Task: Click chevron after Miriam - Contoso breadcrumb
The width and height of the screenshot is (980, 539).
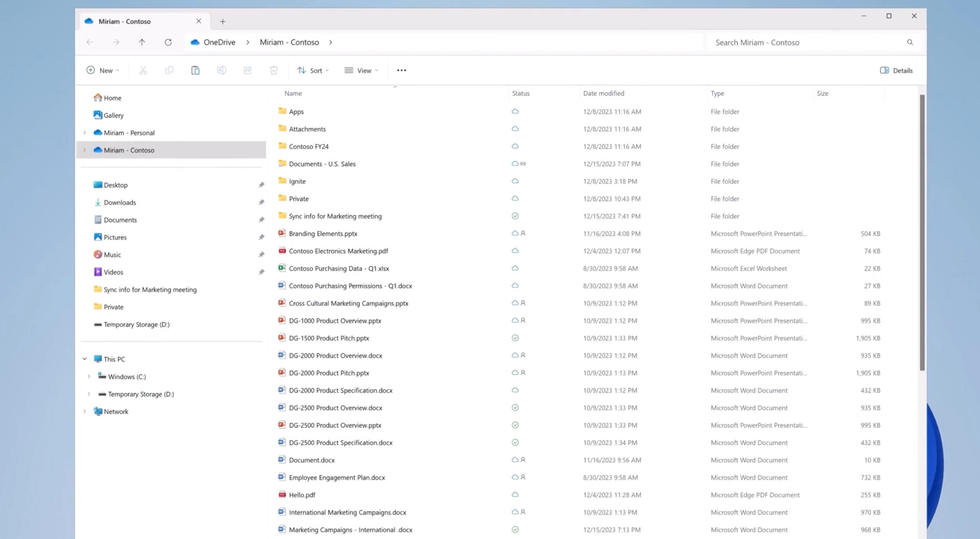Action: (331, 42)
